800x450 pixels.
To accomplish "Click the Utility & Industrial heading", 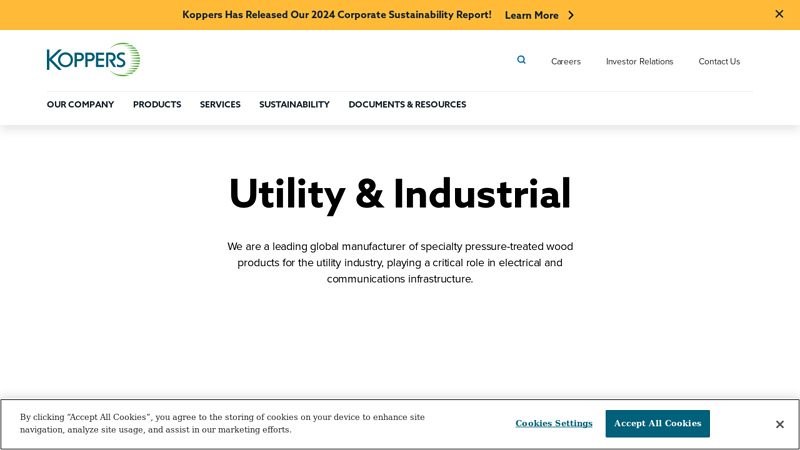I will tap(400, 194).
